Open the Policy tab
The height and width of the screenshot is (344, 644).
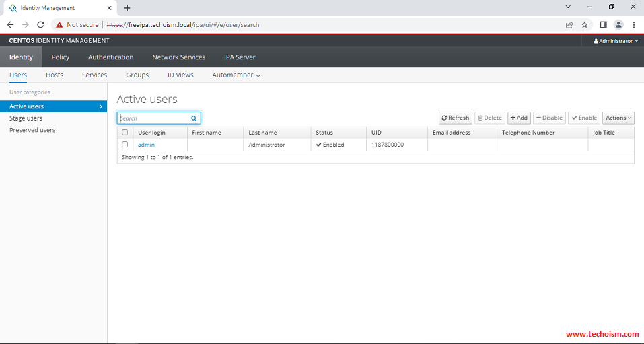coord(61,57)
